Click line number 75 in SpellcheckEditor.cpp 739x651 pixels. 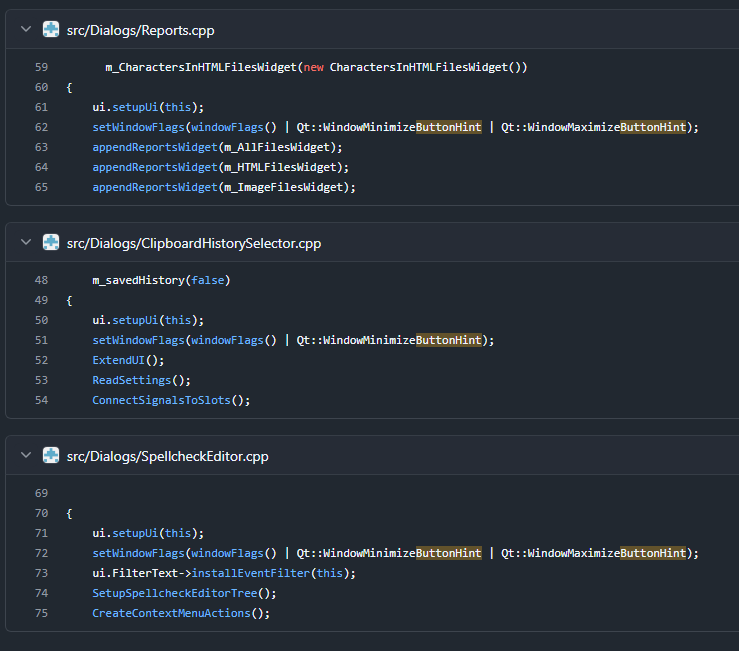click(x=41, y=613)
